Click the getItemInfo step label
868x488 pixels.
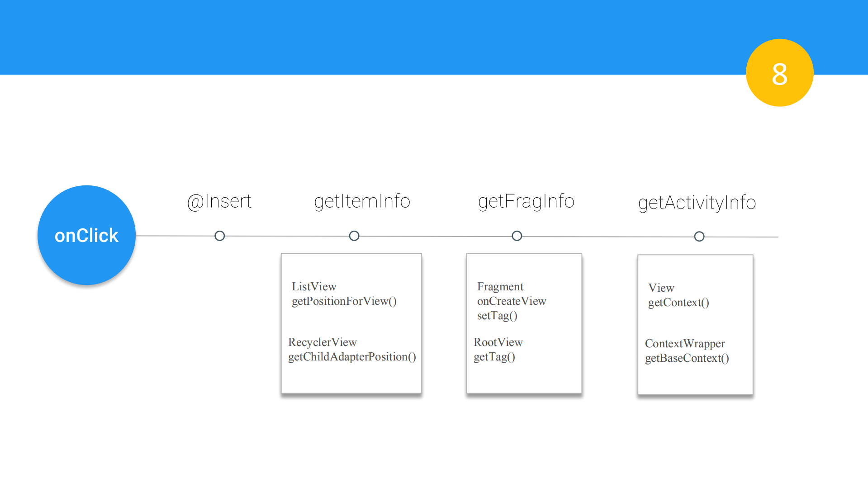(362, 201)
